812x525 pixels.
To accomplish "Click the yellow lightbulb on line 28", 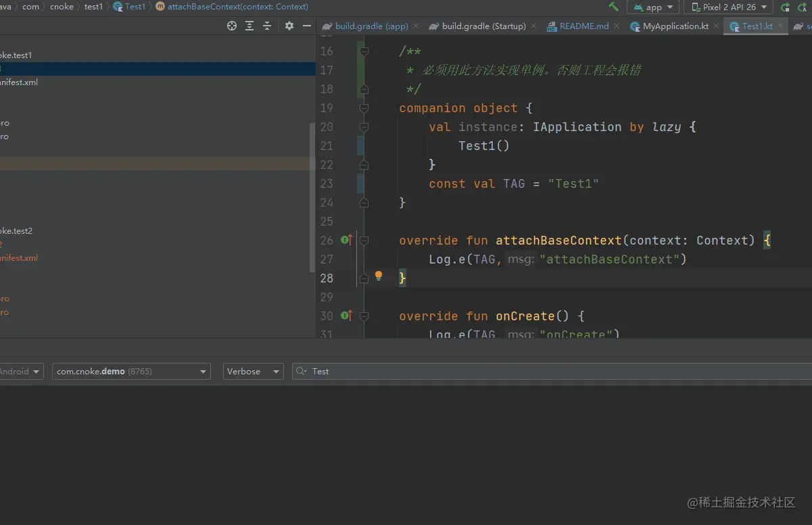I will click(379, 276).
